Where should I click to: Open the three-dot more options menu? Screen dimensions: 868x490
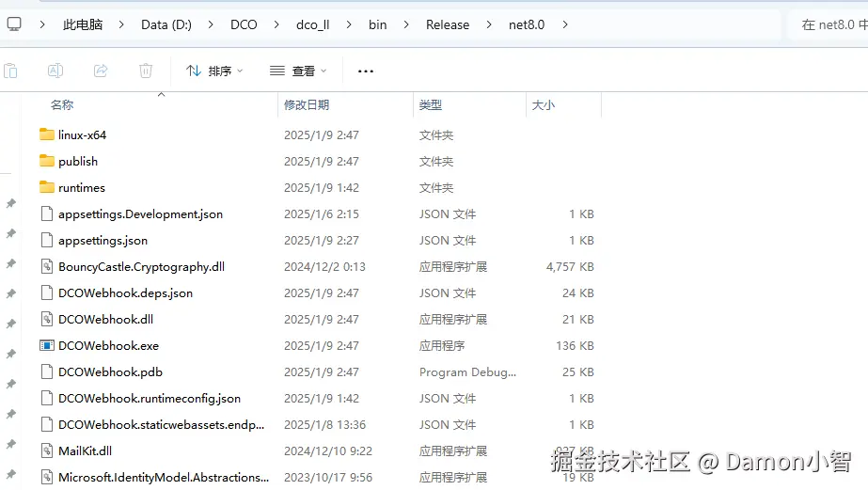click(366, 71)
